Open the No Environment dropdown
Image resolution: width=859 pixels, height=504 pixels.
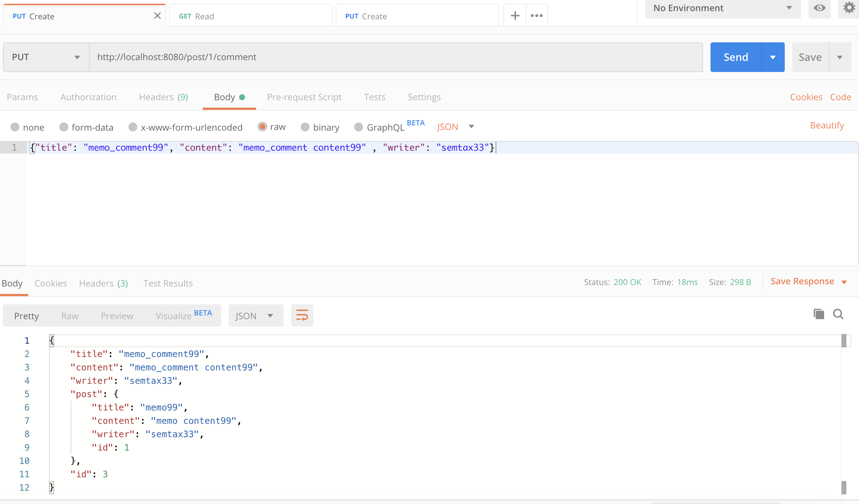[722, 8]
